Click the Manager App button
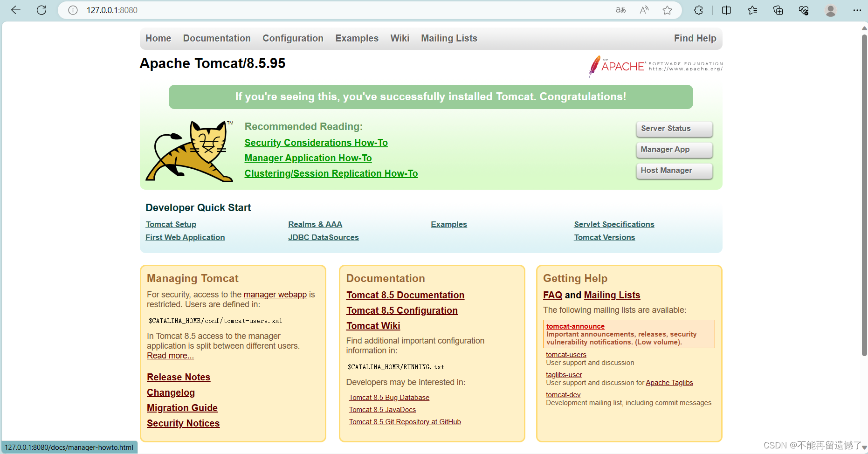This screenshot has width=868, height=454. tap(674, 150)
